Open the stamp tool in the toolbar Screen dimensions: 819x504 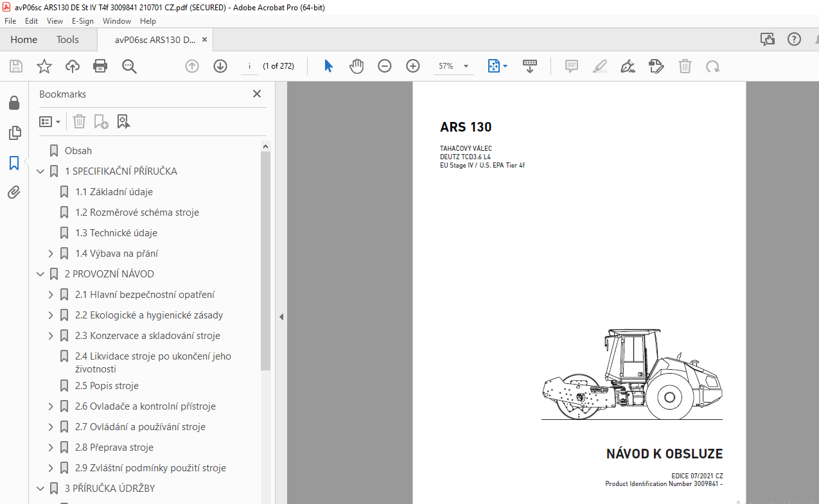coord(656,66)
